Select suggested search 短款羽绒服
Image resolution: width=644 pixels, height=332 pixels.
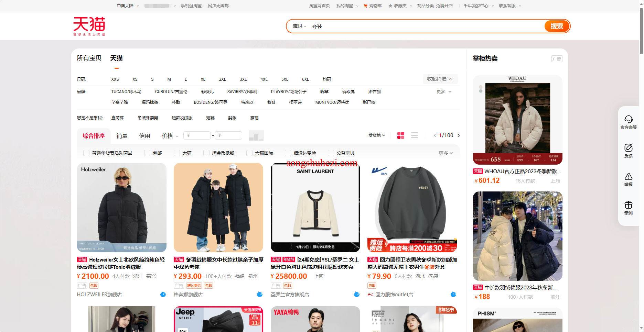182,118
